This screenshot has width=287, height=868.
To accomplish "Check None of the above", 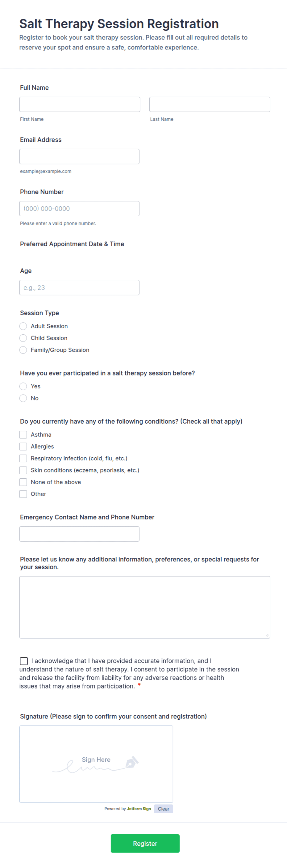I will (23, 482).
